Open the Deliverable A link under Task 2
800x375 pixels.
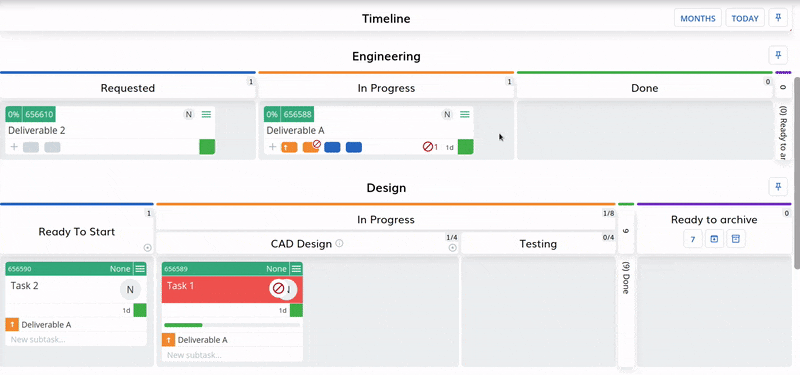coord(46,324)
